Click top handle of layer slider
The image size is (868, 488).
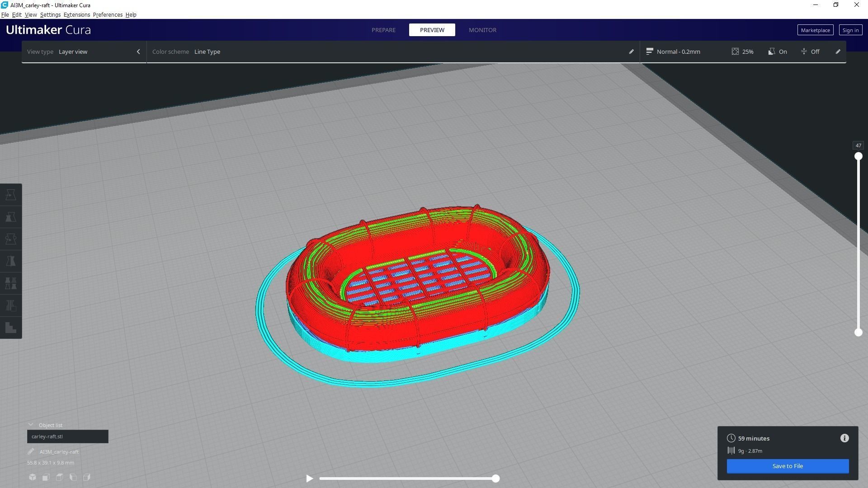(x=858, y=156)
